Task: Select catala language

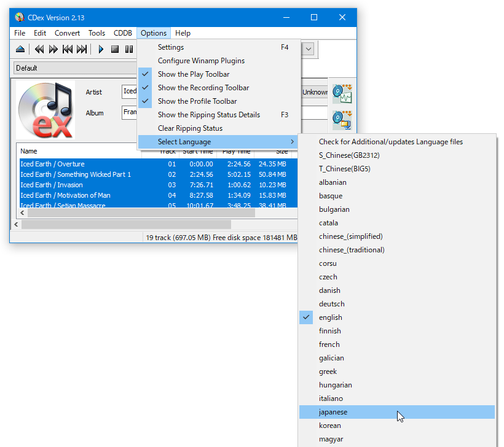Action: coord(397,222)
